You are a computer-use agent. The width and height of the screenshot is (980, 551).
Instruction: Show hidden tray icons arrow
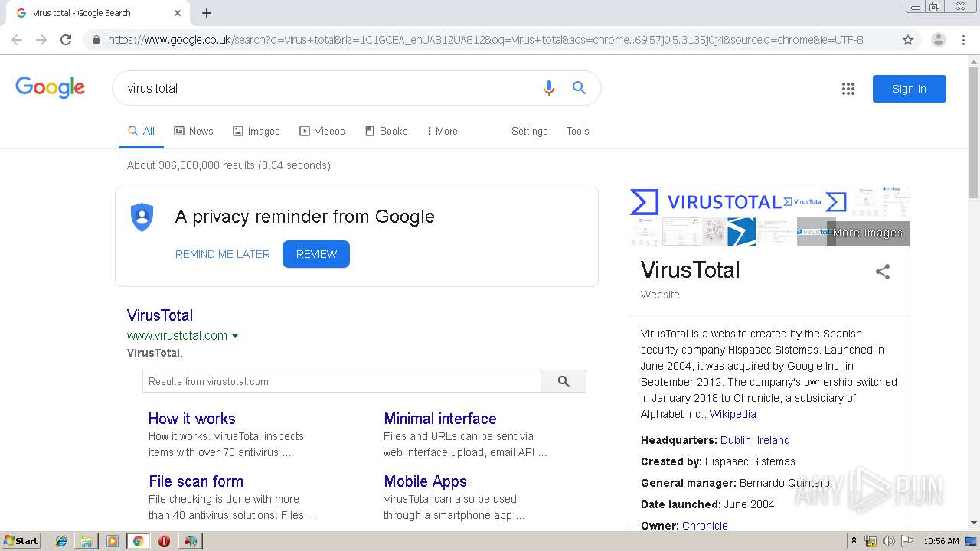click(854, 541)
